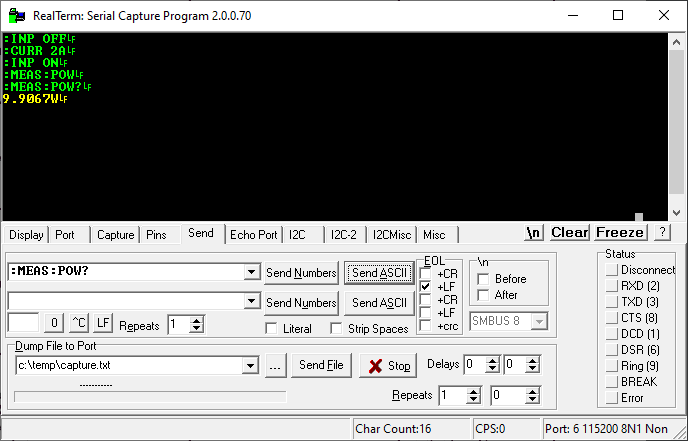Open the I2CMisc tab

tap(392, 235)
